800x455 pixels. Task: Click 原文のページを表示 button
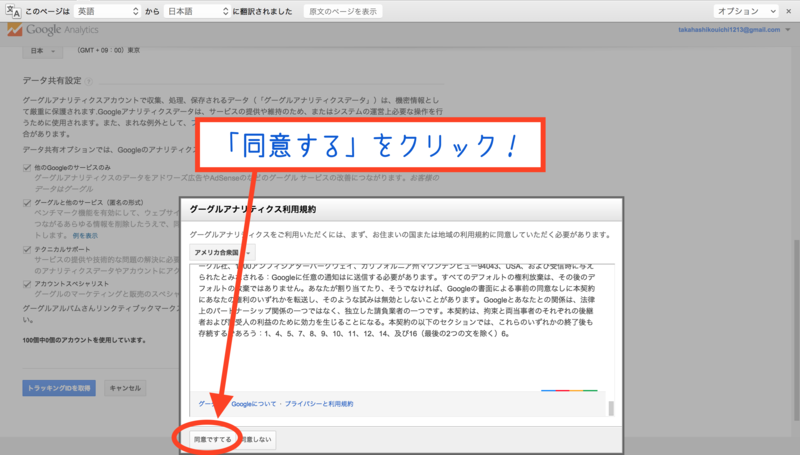(x=343, y=11)
